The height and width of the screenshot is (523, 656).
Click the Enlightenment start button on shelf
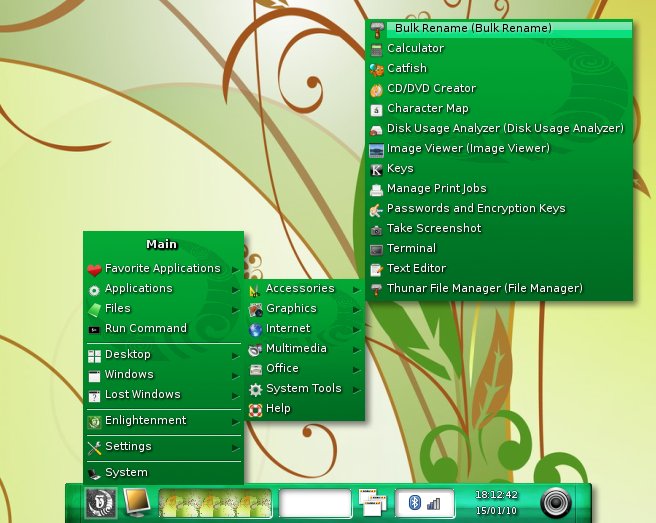tap(100, 503)
